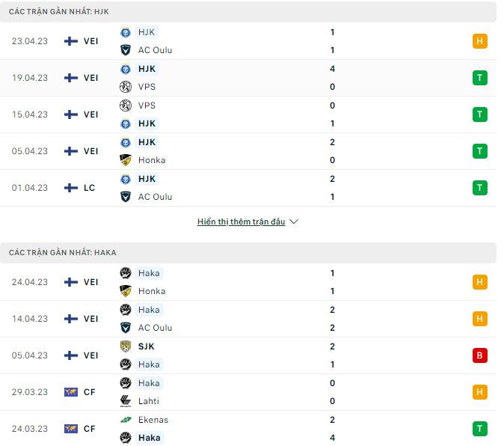Click the Haka crest in the 24.04.23 match
This screenshot has height=446, width=504.
pyautogui.click(x=126, y=273)
